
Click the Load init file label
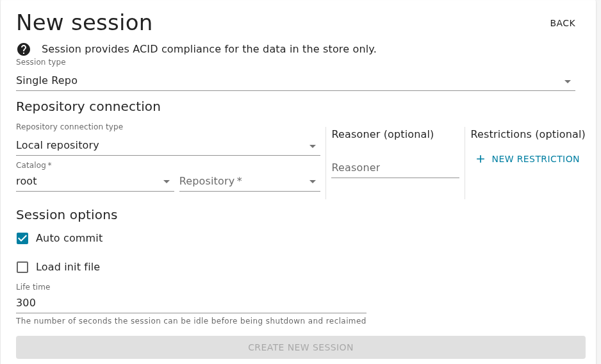pos(68,267)
